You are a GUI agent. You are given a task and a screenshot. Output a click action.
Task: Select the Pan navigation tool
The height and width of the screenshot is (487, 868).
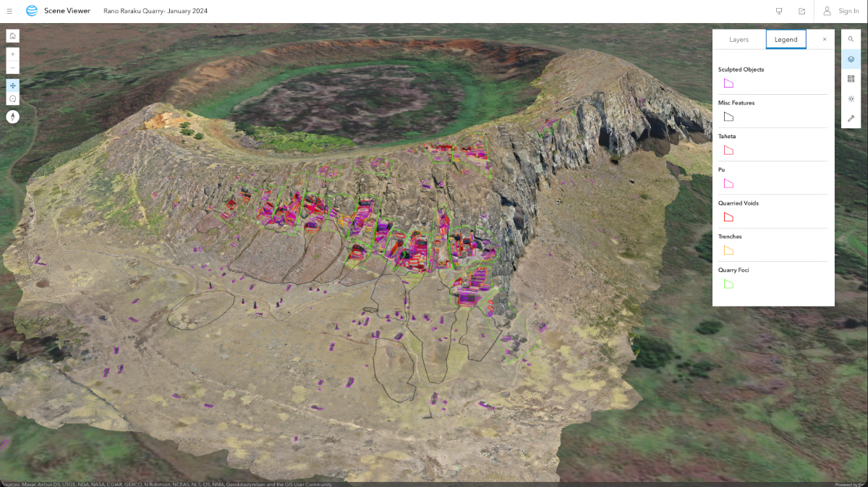pos(12,85)
